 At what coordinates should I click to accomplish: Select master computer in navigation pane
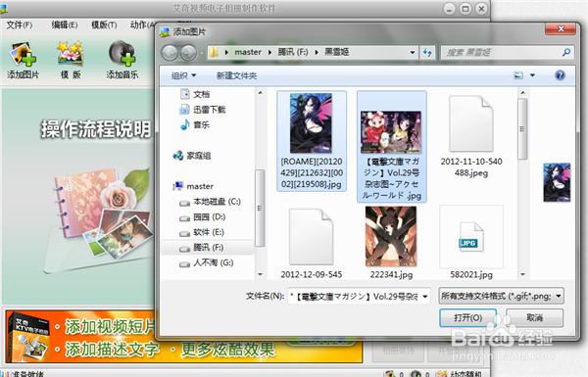click(193, 186)
